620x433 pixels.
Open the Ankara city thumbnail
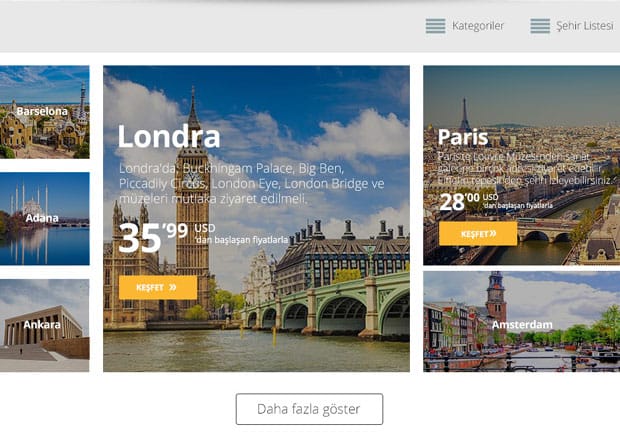pyautogui.click(x=45, y=325)
